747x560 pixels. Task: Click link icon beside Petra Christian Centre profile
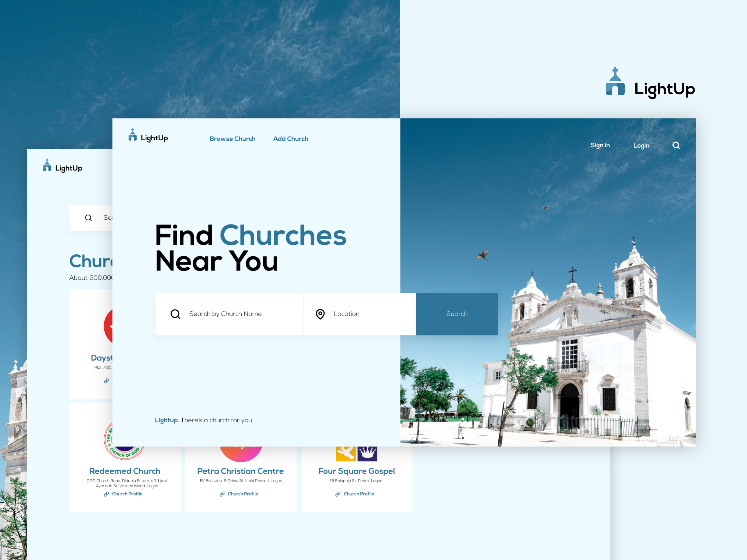point(222,494)
